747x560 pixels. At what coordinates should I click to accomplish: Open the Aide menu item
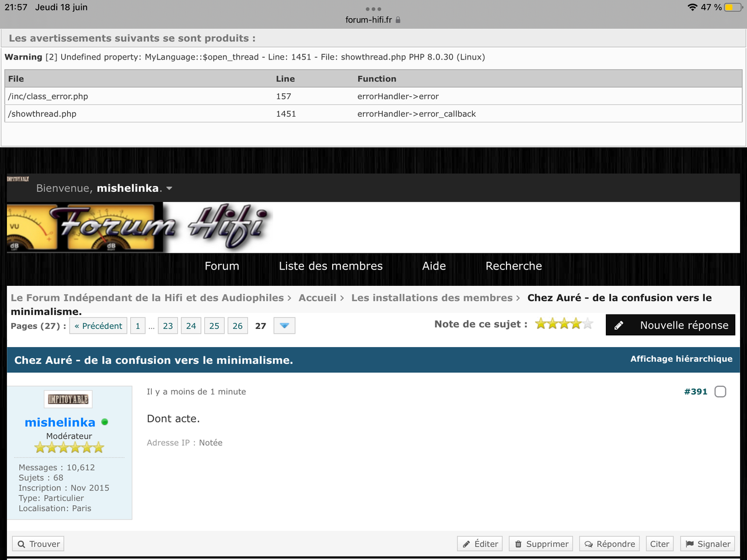click(434, 266)
